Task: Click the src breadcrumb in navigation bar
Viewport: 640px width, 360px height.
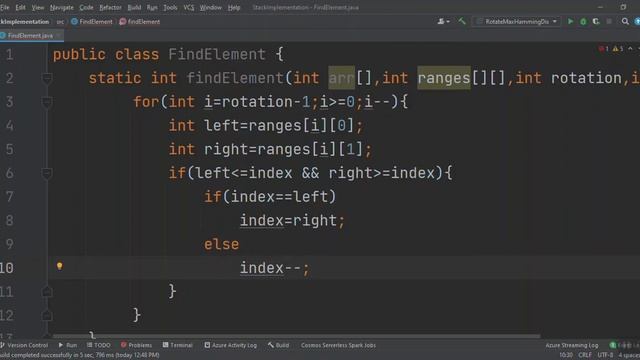Action: (60, 22)
